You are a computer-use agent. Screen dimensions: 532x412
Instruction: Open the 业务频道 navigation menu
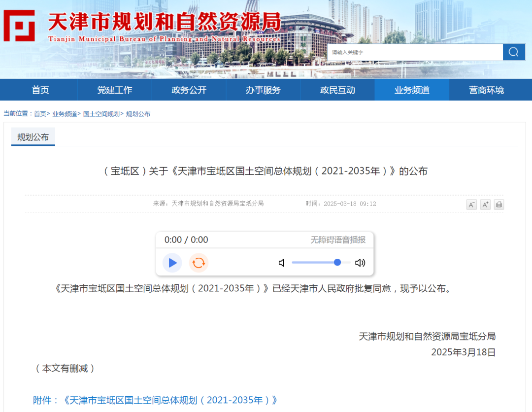tap(412, 90)
